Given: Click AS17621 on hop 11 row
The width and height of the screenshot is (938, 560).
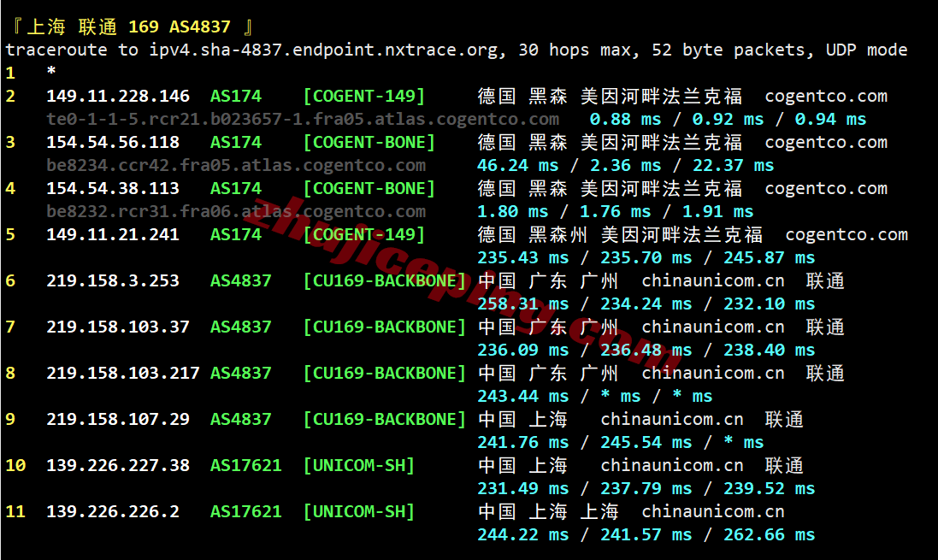Looking at the screenshot, I should coord(246,511).
